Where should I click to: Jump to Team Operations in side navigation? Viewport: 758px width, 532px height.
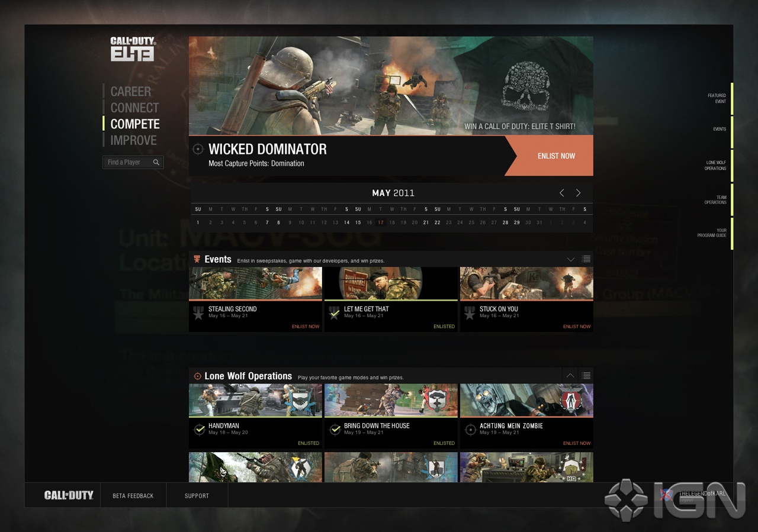pyautogui.click(x=715, y=199)
